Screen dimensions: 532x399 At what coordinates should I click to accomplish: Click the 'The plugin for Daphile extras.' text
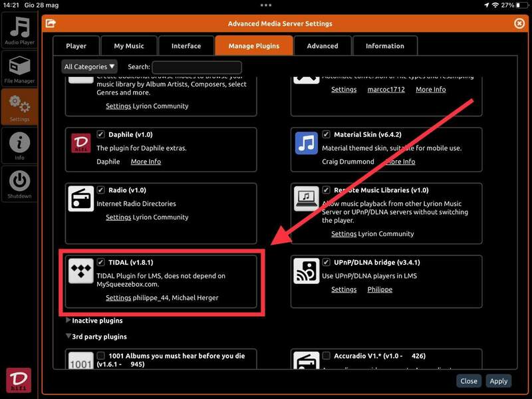pos(142,148)
